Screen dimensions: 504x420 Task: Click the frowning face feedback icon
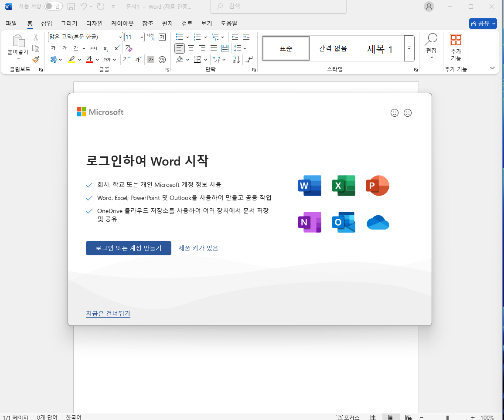click(x=408, y=113)
